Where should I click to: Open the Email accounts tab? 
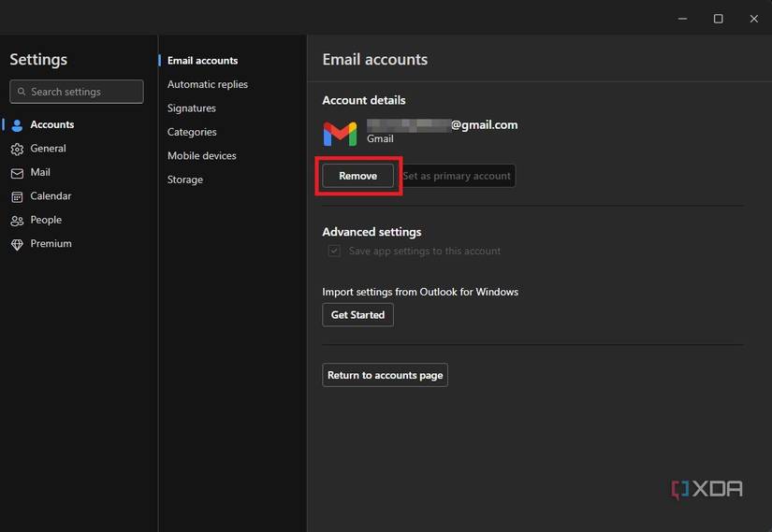click(x=202, y=61)
